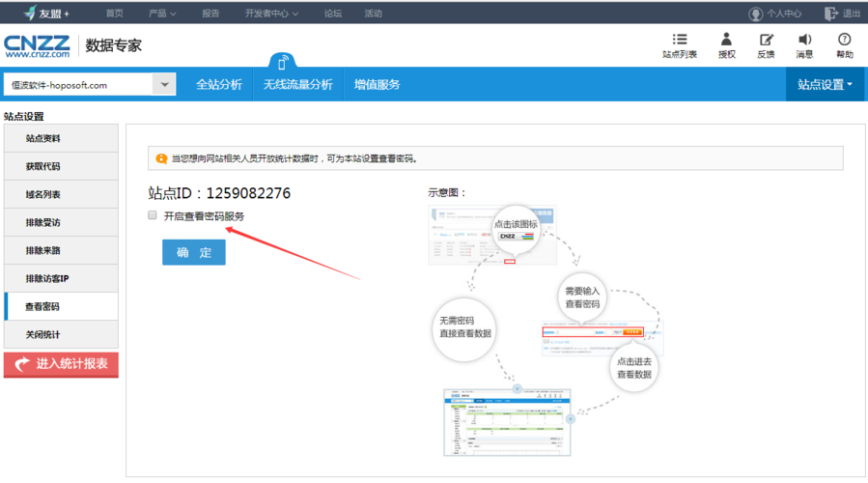The image size is (868, 483).
Task: Click the 点击该图标 bubble
Action: pos(516,229)
